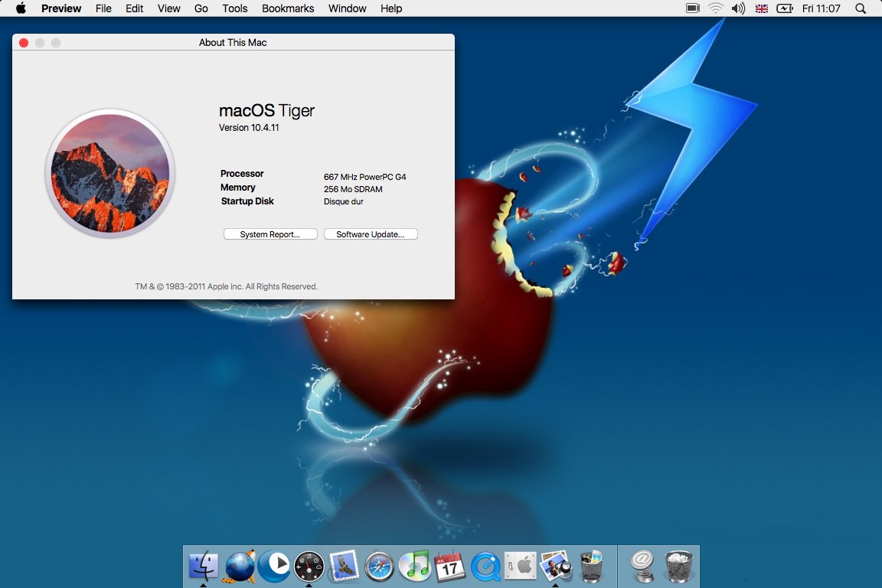
Task: Open the Preview application menu
Action: (x=61, y=8)
